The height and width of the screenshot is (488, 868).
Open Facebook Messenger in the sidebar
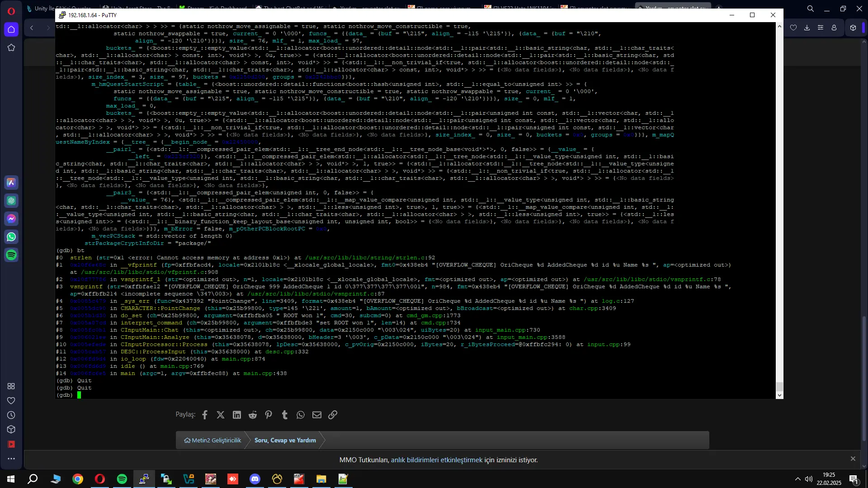(11, 219)
